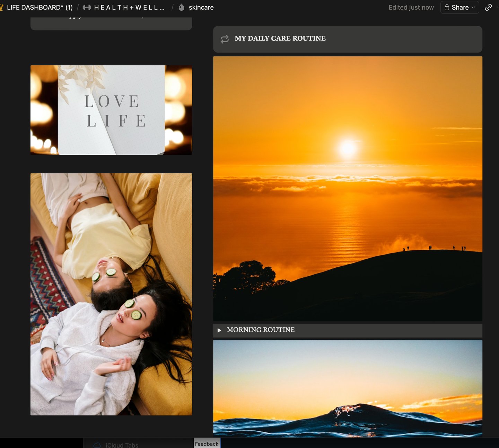
Task: Open iCloud Tabs label
Action: (122, 445)
